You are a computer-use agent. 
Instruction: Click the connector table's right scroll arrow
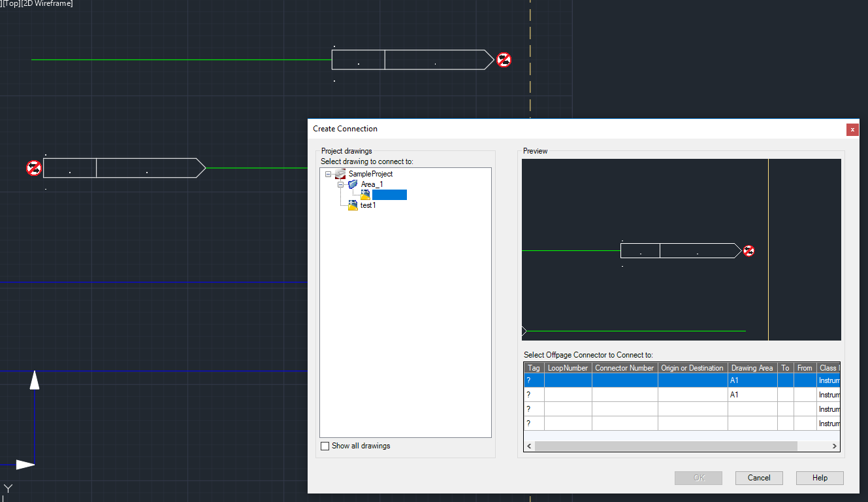point(834,446)
